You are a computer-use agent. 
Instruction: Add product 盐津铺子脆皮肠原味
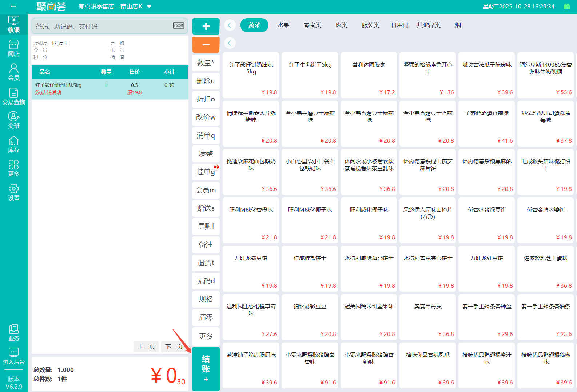(251, 365)
